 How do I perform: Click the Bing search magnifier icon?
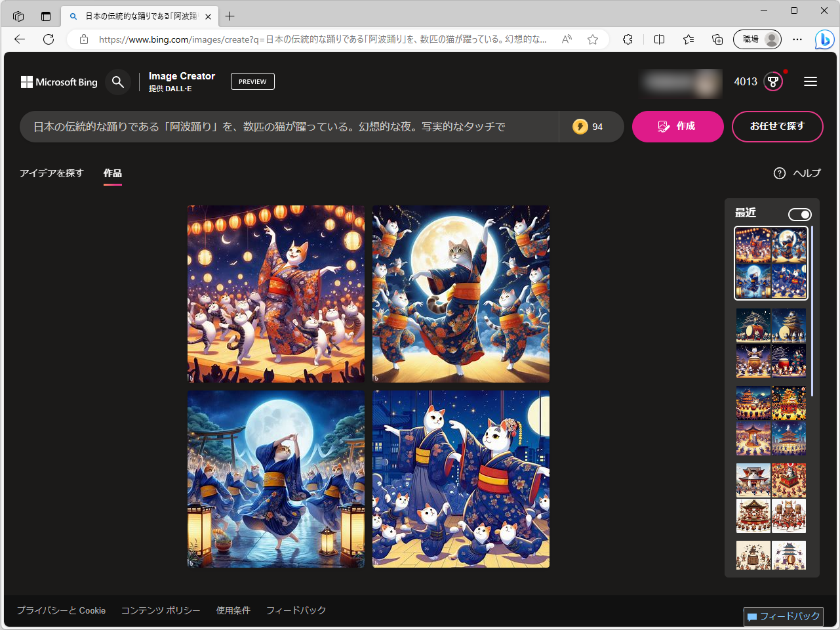click(118, 81)
